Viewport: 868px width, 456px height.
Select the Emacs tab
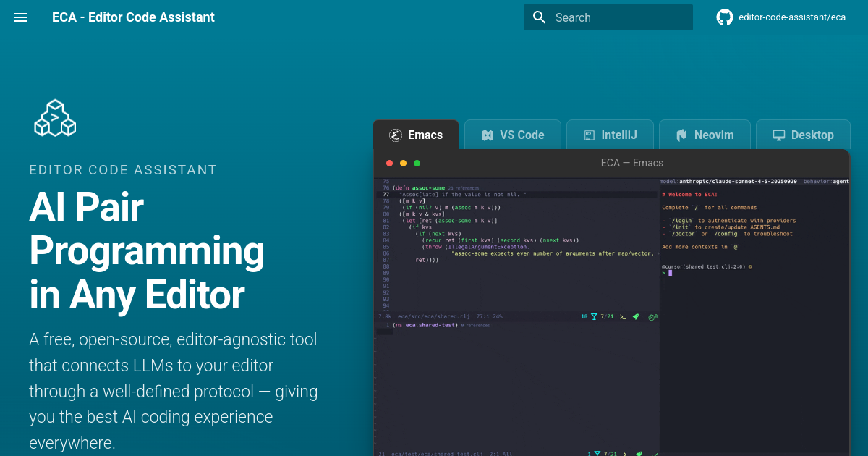(x=416, y=135)
